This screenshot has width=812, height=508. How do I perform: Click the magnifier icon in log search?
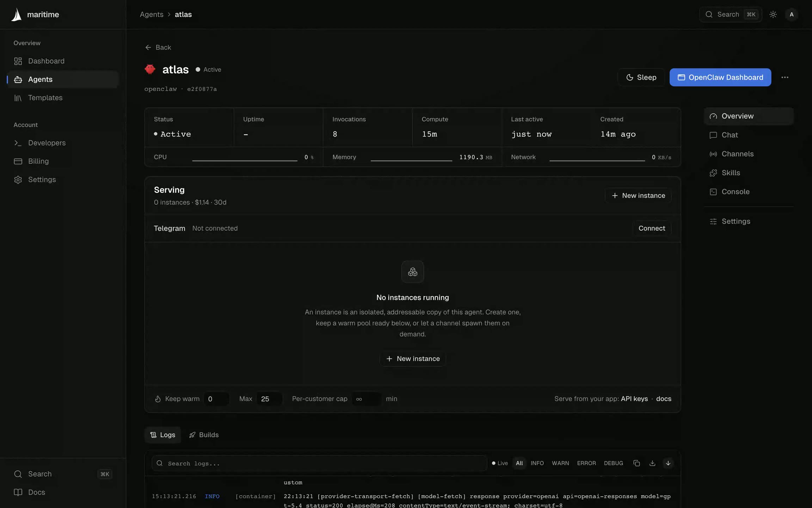(160, 463)
